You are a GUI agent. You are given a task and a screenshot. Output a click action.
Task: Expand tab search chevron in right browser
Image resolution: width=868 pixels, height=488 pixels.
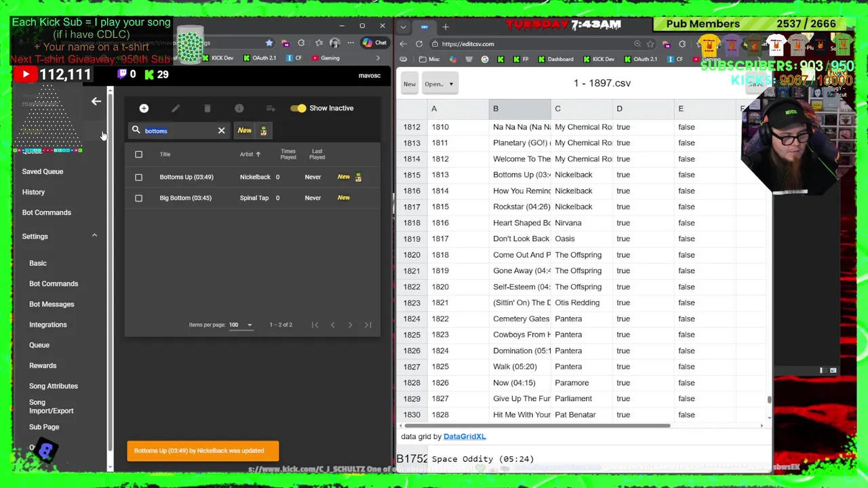[403, 27]
